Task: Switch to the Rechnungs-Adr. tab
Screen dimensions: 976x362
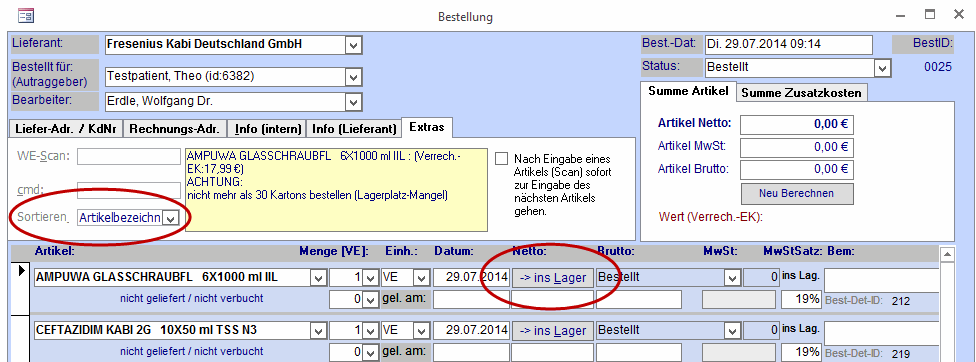Action: point(175,129)
